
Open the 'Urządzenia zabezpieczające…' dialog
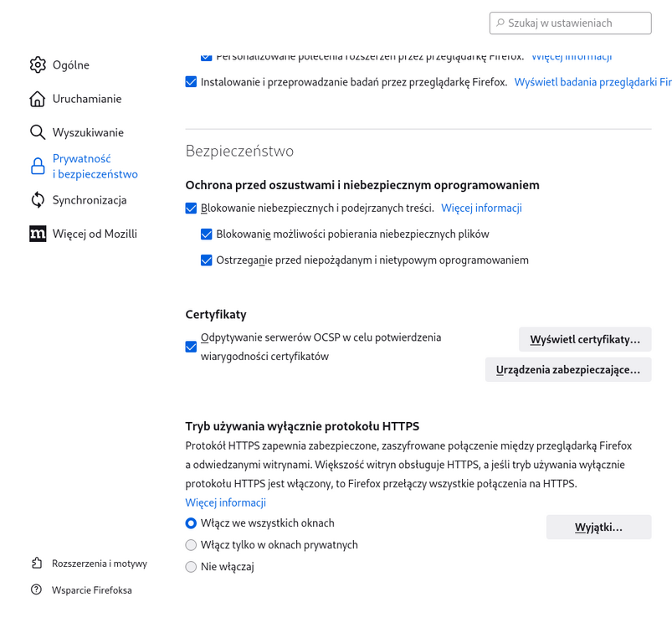pos(568,369)
